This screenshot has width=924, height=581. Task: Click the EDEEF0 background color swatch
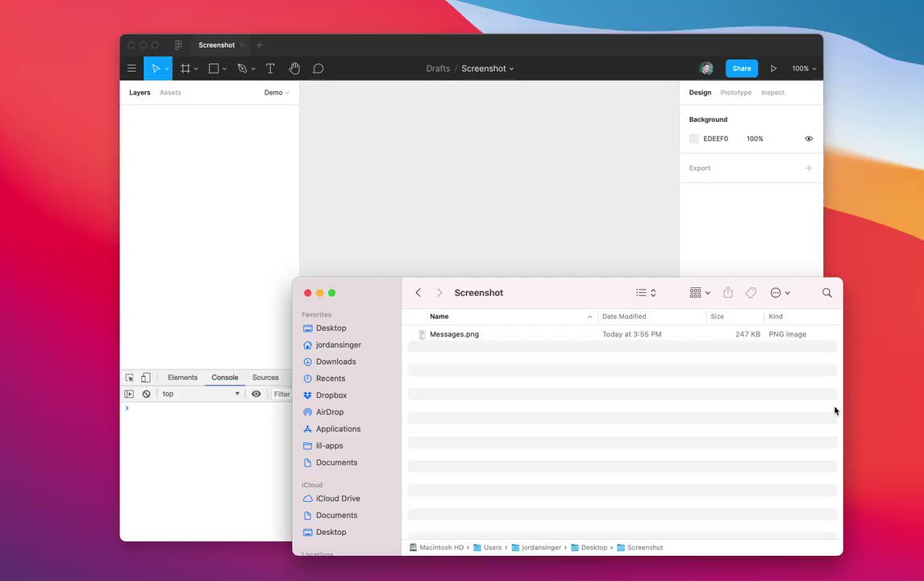tap(693, 139)
